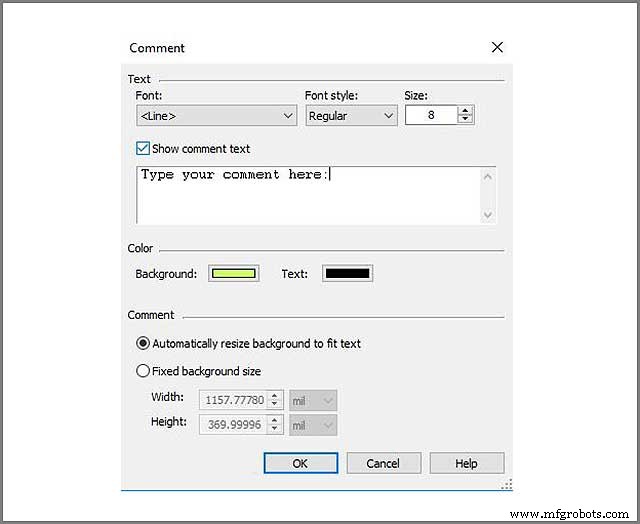Open the Height unit mil dropdown

pos(313,425)
